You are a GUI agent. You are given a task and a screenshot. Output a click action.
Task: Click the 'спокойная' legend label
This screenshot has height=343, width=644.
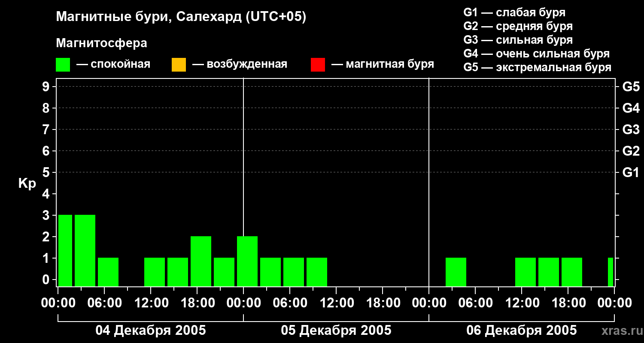tap(121, 65)
